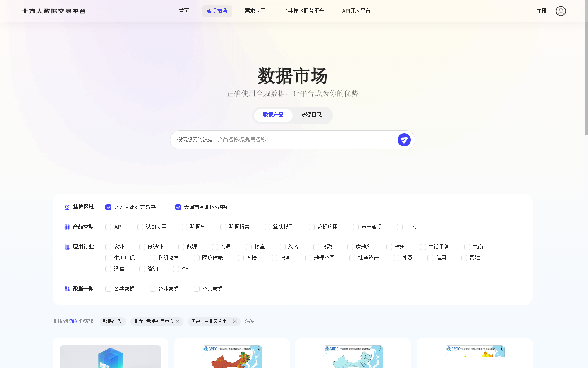Click the search submit arrow icon
Image resolution: width=588 pixels, height=368 pixels.
404,140
